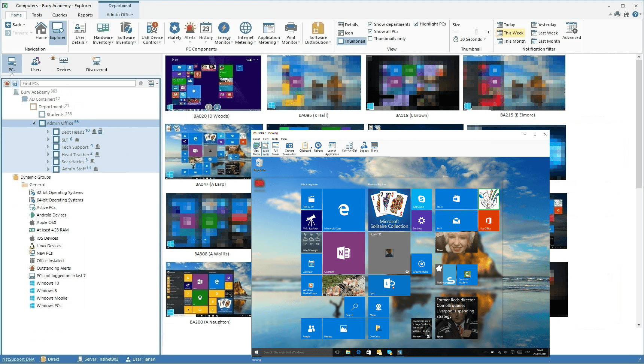Enable the Thumbnails only checkbox
This screenshot has height=364, width=644.
pyautogui.click(x=370, y=39)
